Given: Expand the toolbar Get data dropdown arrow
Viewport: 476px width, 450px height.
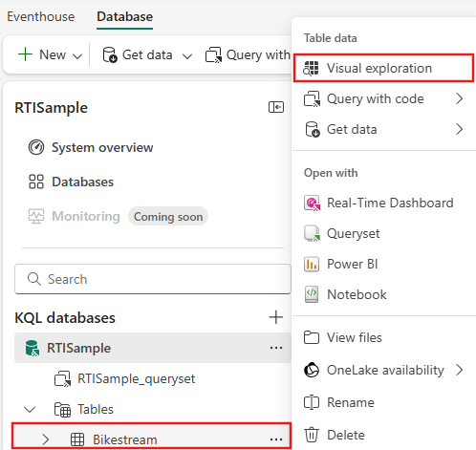Looking at the screenshot, I should point(187,56).
